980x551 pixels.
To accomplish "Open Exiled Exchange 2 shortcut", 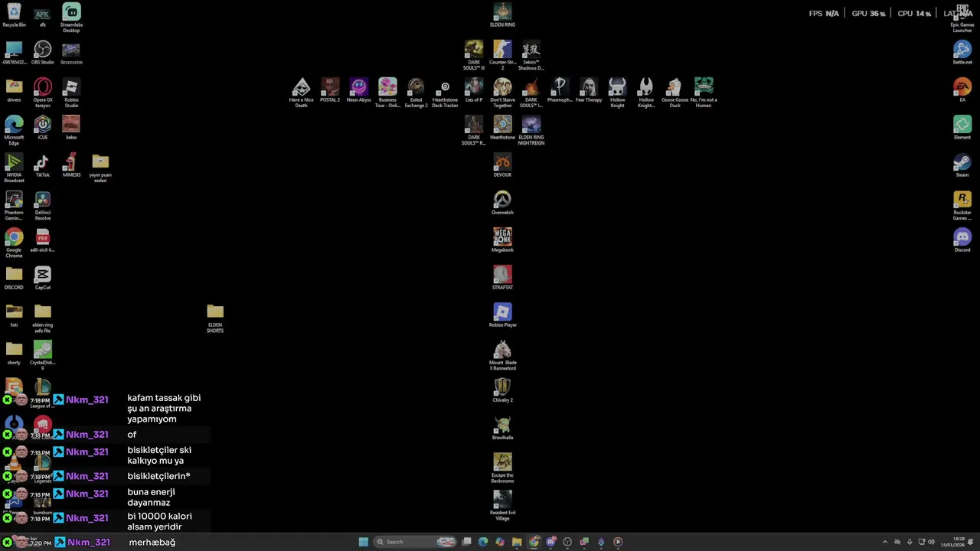I will (416, 93).
